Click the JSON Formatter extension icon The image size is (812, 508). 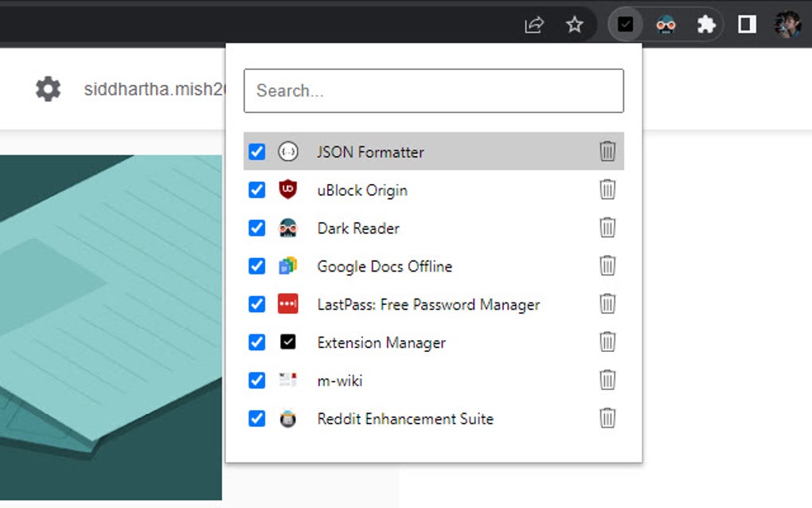click(x=287, y=151)
